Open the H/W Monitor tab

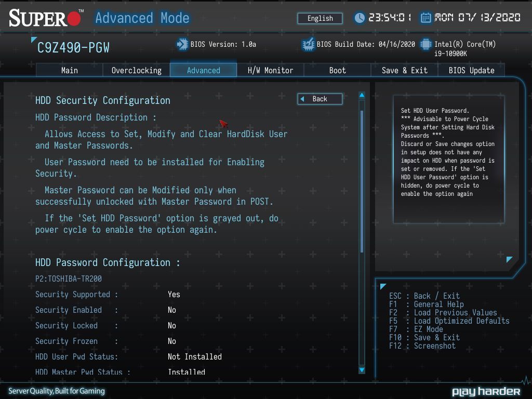(270, 70)
